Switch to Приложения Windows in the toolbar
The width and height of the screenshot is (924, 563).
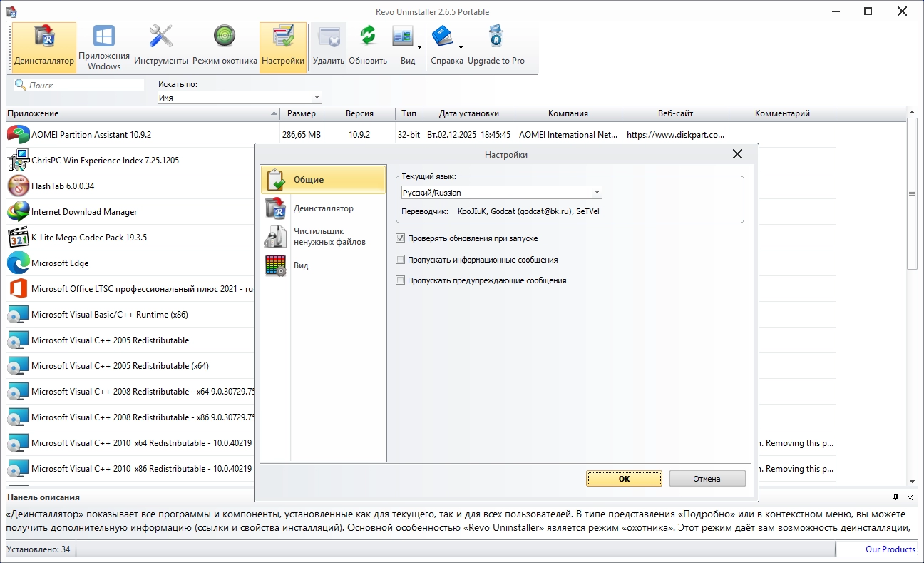[104, 48]
